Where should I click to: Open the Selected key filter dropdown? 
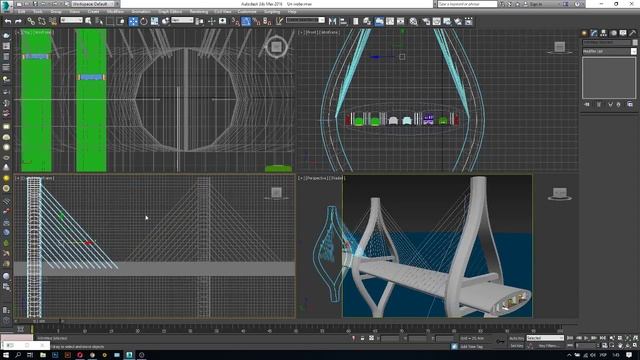(545, 338)
